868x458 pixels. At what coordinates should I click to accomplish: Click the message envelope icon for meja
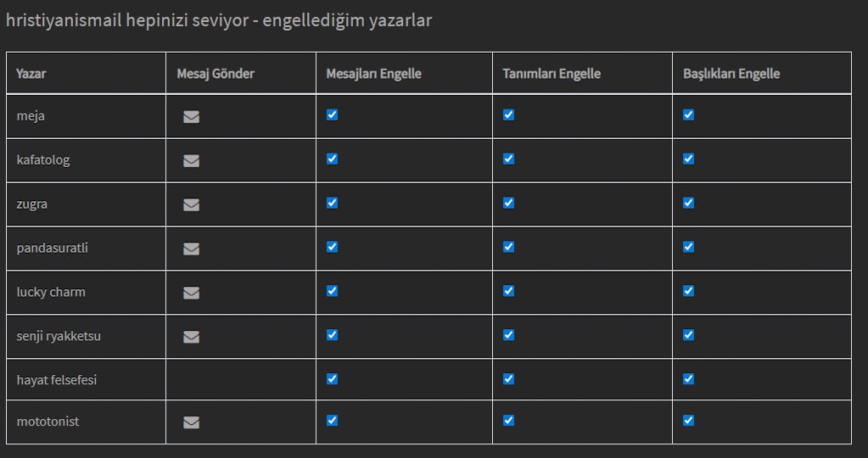[192, 117]
